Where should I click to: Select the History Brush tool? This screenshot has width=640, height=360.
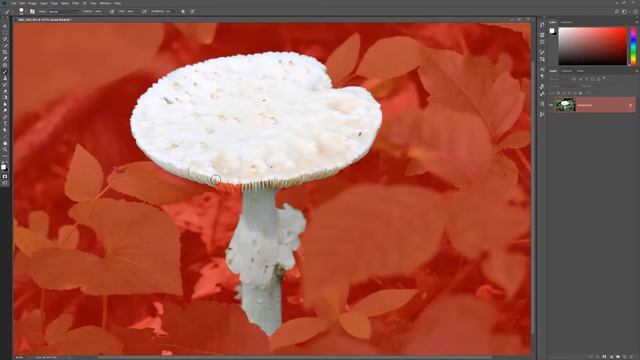(5, 84)
